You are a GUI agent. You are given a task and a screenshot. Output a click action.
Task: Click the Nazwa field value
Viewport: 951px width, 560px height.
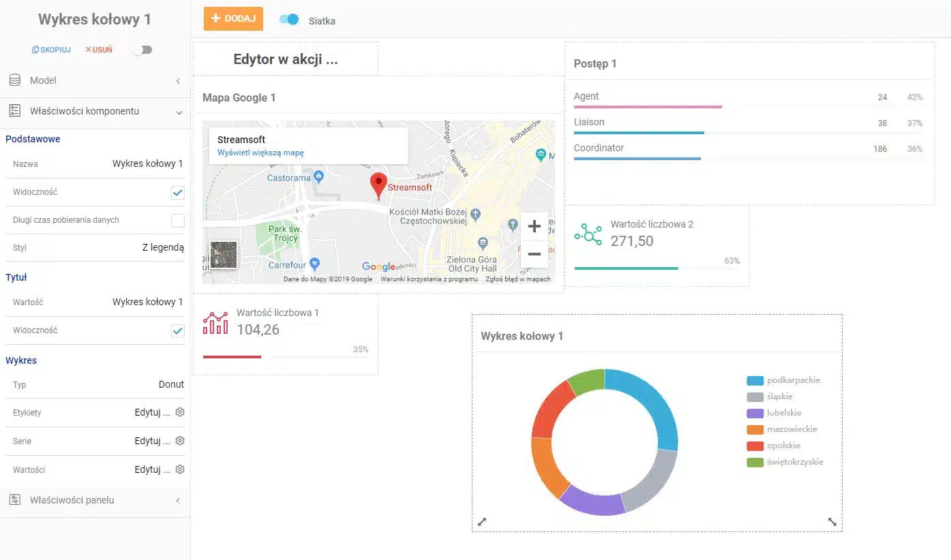(x=148, y=164)
